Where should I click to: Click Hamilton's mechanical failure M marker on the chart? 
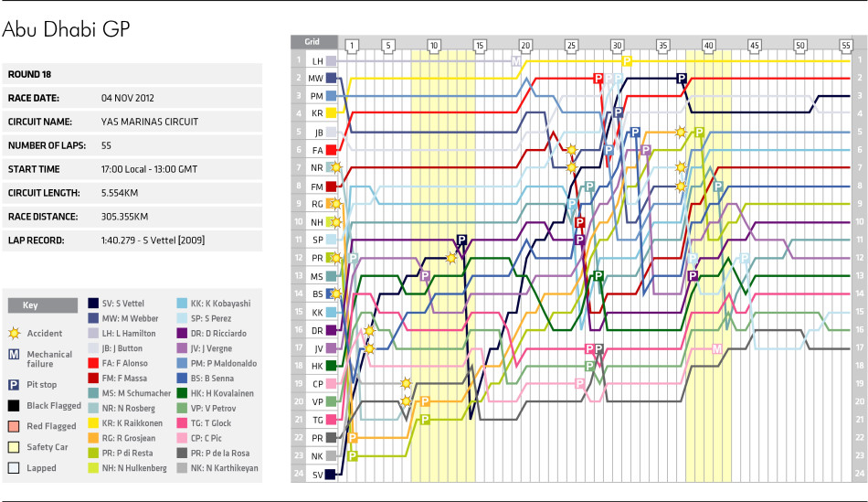(x=516, y=60)
